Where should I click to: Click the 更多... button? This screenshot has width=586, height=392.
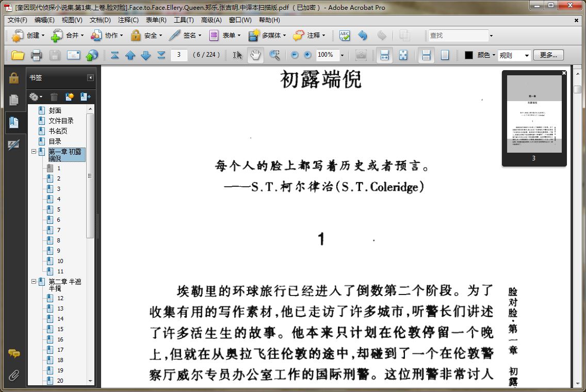point(548,55)
